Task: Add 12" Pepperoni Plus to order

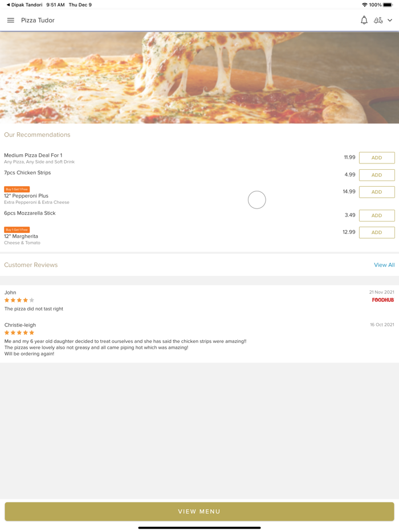Action: tap(376, 192)
